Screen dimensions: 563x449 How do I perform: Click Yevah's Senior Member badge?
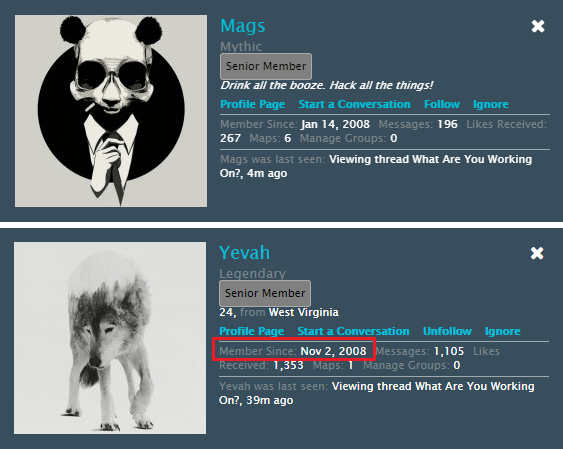[x=265, y=293]
